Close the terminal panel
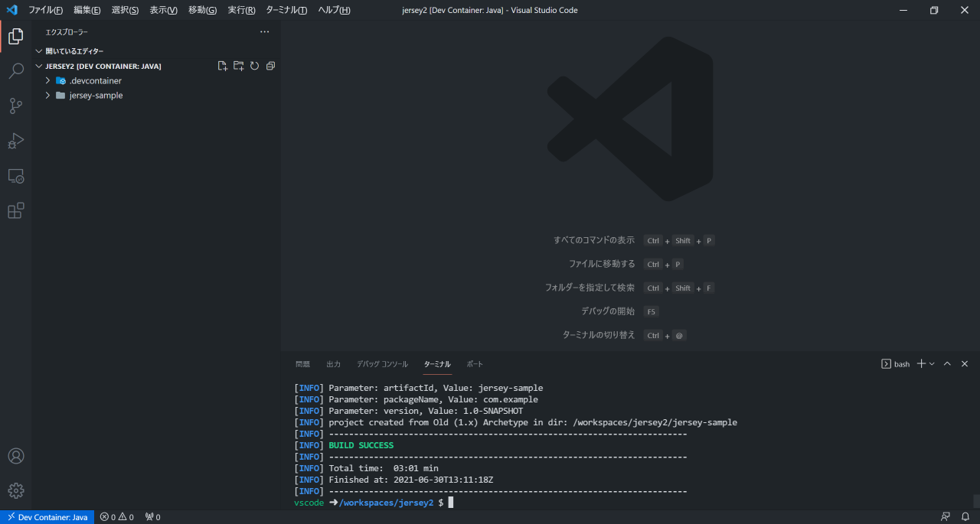This screenshot has width=980, height=524. click(965, 364)
